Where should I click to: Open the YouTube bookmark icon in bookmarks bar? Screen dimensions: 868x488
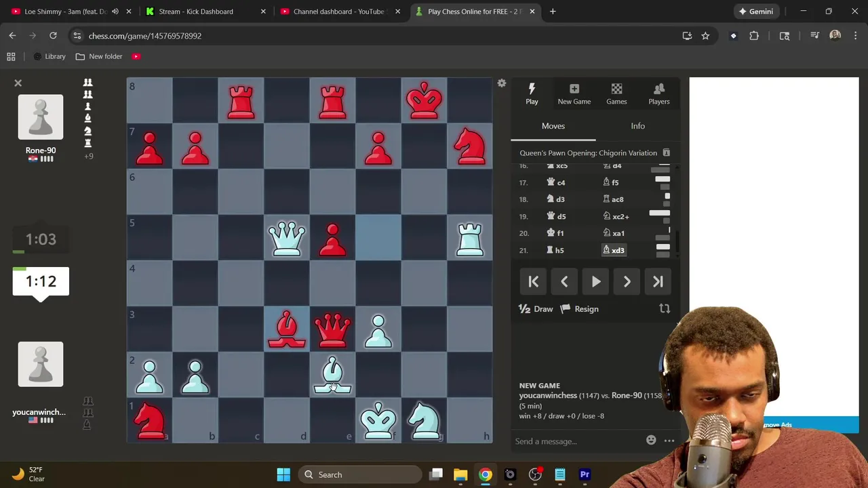[x=136, y=56]
